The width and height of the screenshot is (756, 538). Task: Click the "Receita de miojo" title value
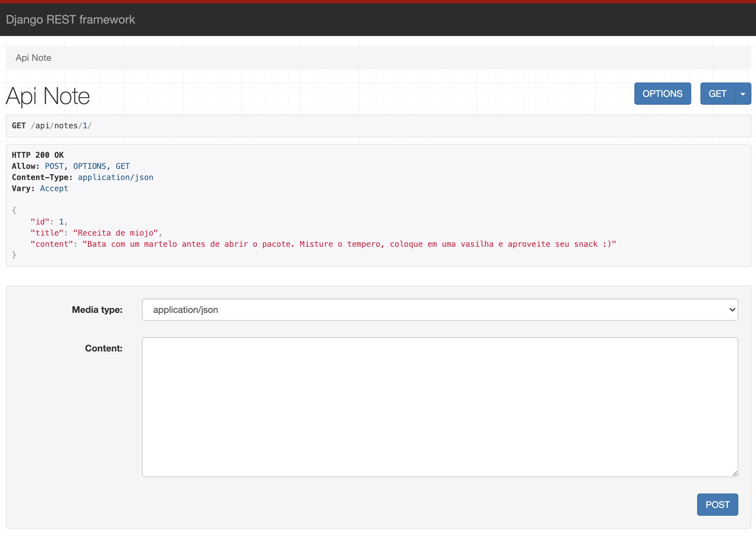pos(115,233)
